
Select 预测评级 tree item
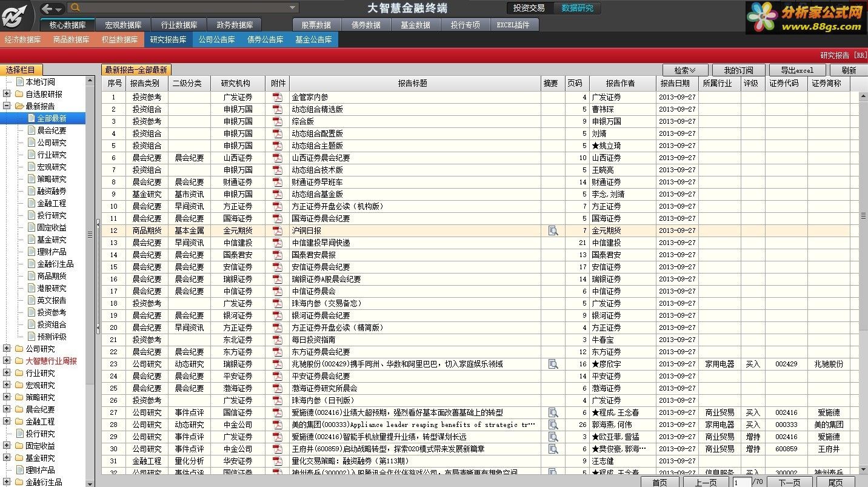[52, 337]
